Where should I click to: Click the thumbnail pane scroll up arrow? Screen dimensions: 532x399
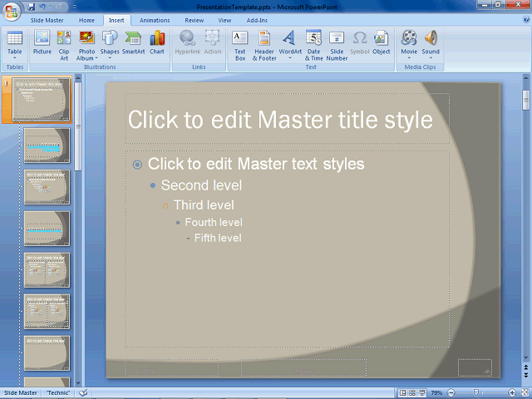(78, 78)
